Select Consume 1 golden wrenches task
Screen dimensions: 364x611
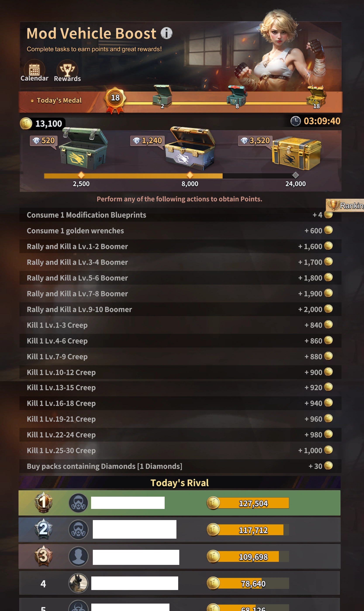tap(180, 231)
